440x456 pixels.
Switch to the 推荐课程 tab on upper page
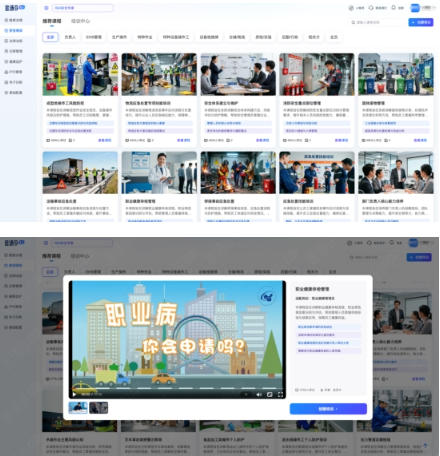tap(52, 21)
